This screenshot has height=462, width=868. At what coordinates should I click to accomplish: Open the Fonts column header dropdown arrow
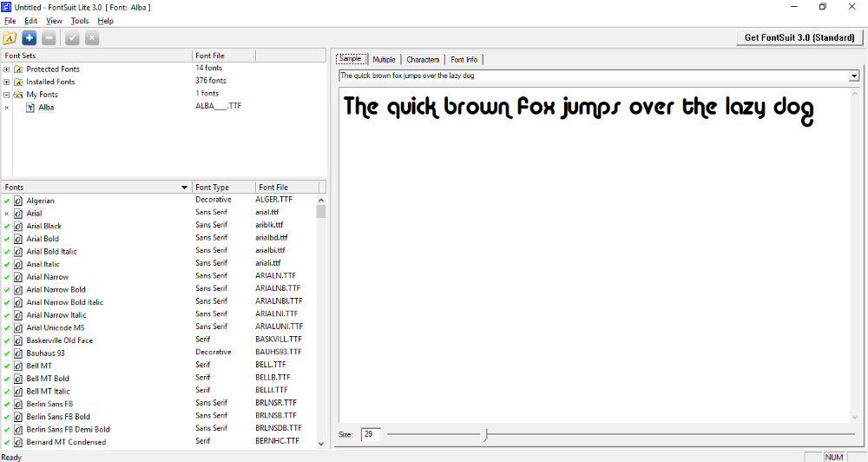[184, 188]
